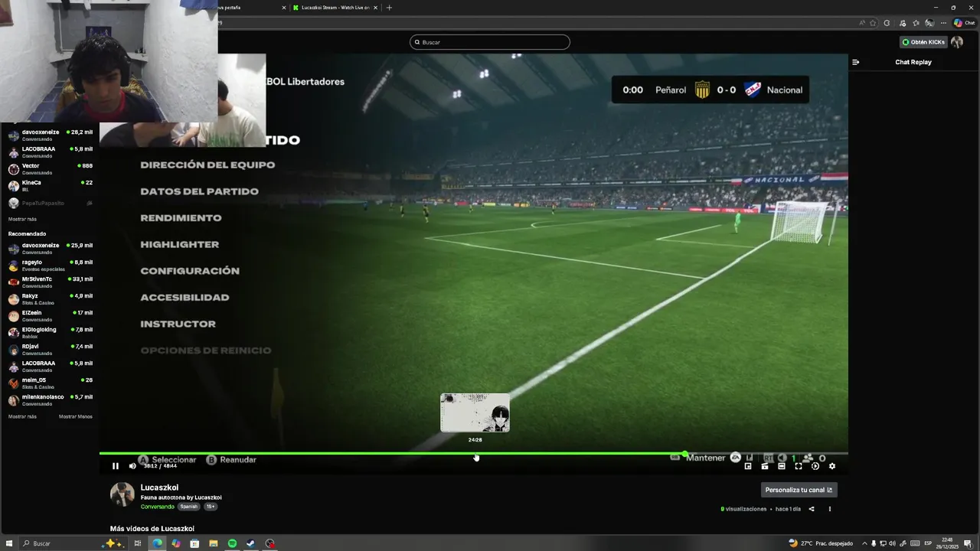980x551 pixels.
Task: Open mini player mode
Action: [748, 466]
